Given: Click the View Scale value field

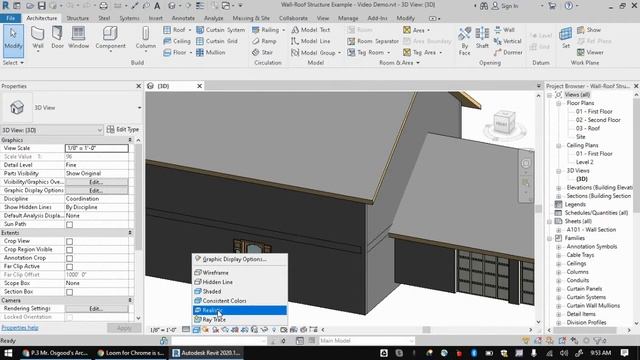Looking at the screenshot, I should [97, 148].
